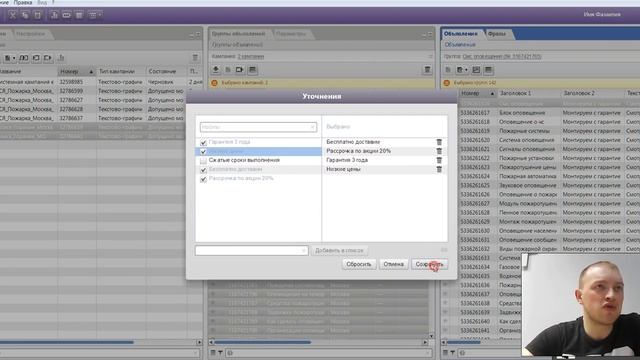Click the filter funnel icon below ads panel
The image size is (640, 360).
[452, 353]
